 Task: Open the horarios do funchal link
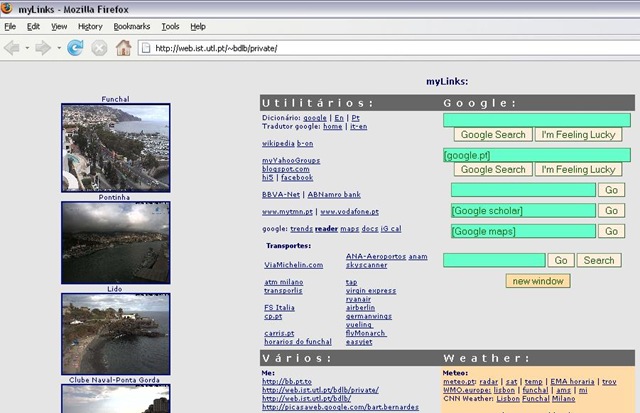coord(298,342)
